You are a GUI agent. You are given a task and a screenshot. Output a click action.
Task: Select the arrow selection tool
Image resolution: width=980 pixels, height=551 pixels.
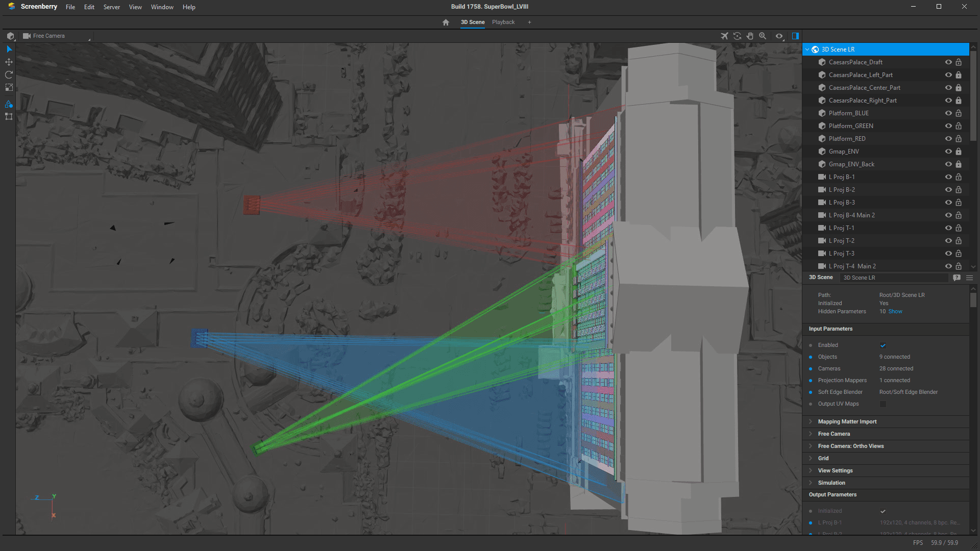(x=9, y=49)
